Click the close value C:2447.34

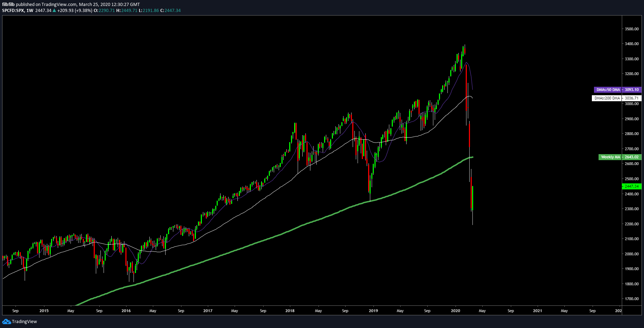171,10
